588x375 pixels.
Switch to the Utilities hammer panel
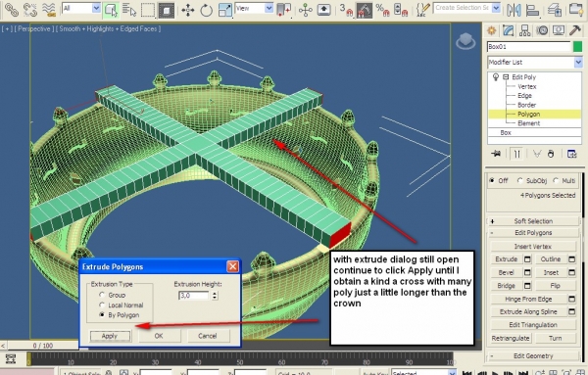coord(574,30)
